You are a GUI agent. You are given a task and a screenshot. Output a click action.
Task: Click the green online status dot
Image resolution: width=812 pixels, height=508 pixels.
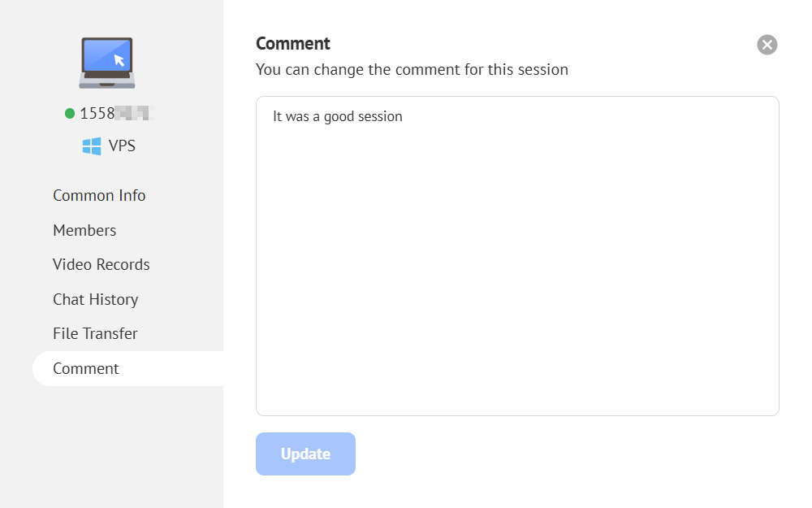(x=70, y=114)
